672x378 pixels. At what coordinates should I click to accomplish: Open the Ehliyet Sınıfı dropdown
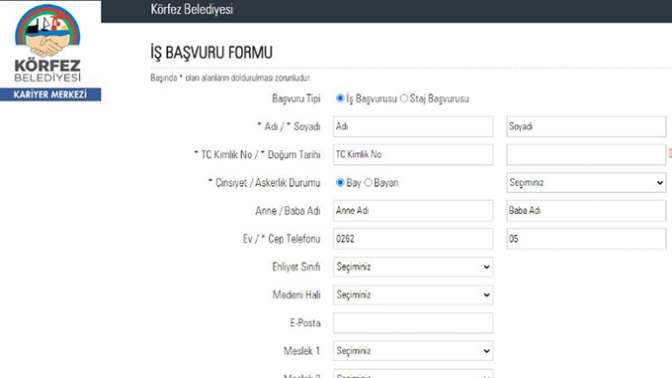pyautogui.click(x=413, y=267)
